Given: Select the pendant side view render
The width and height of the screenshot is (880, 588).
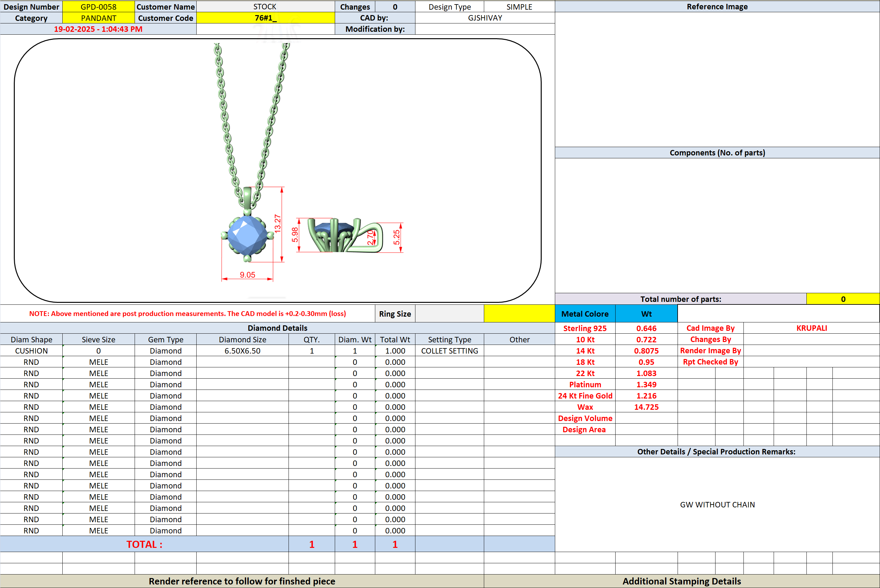Looking at the screenshot, I should (345, 235).
